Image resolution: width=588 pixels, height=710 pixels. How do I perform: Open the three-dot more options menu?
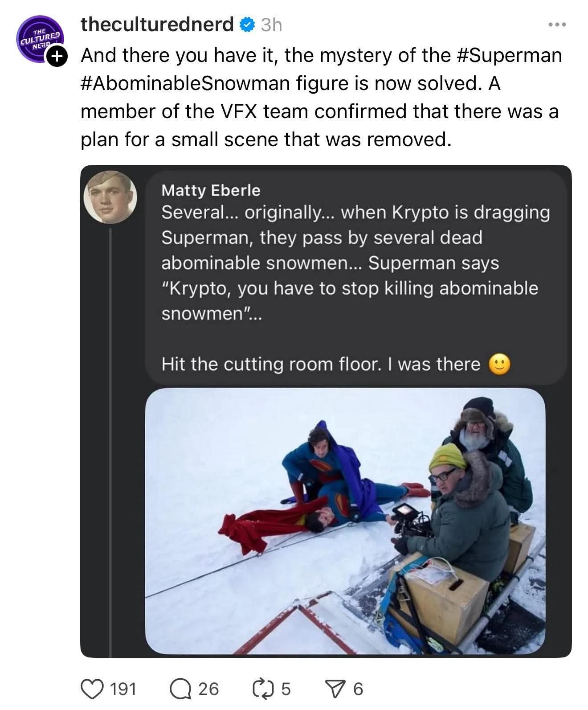pyautogui.click(x=557, y=25)
